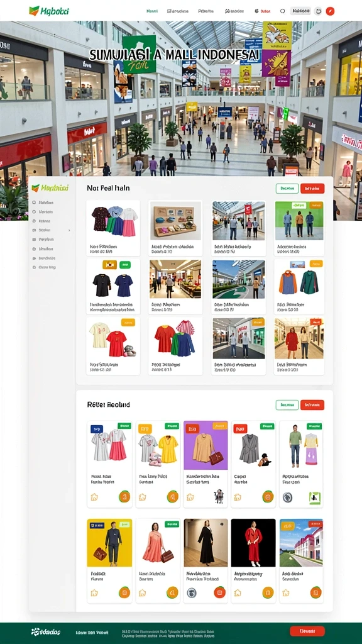Open the wooden display shelf product thumbnail

(x=175, y=220)
